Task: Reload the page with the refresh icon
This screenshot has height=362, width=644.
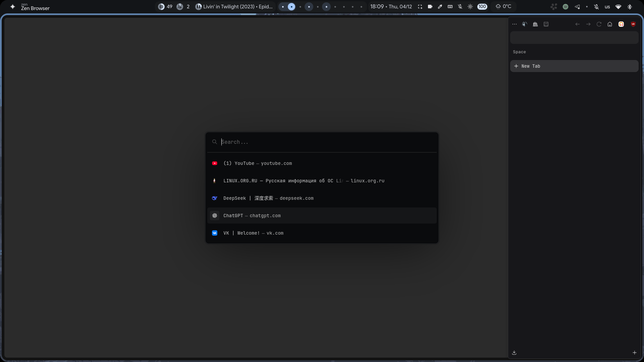Action: pyautogui.click(x=599, y=24)
